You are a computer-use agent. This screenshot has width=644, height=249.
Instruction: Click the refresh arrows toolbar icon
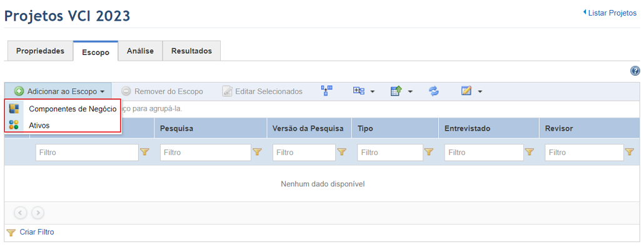(434, 91)
